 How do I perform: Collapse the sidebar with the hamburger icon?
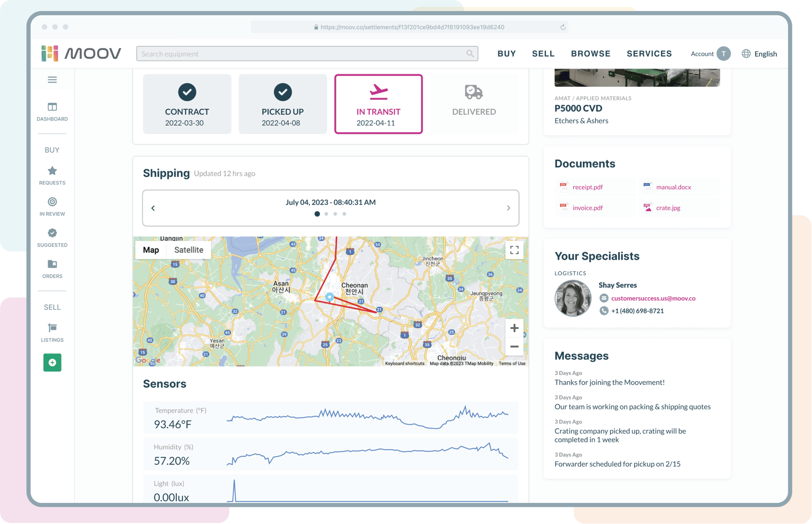[52, 80]
